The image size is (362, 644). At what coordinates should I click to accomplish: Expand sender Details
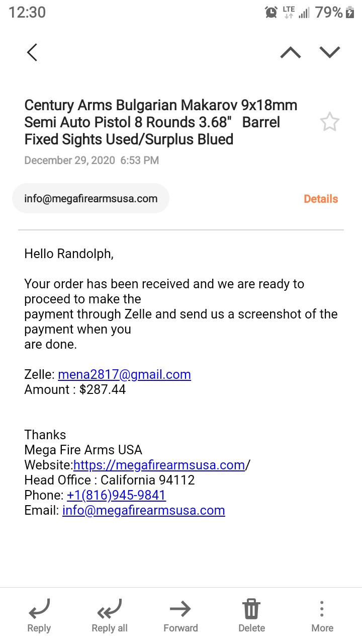321,199
